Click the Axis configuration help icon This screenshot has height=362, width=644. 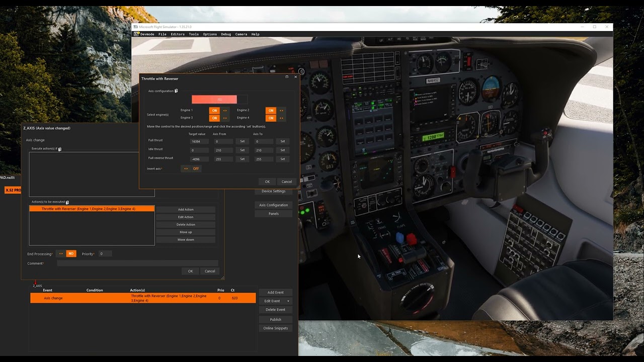[176, 91]
